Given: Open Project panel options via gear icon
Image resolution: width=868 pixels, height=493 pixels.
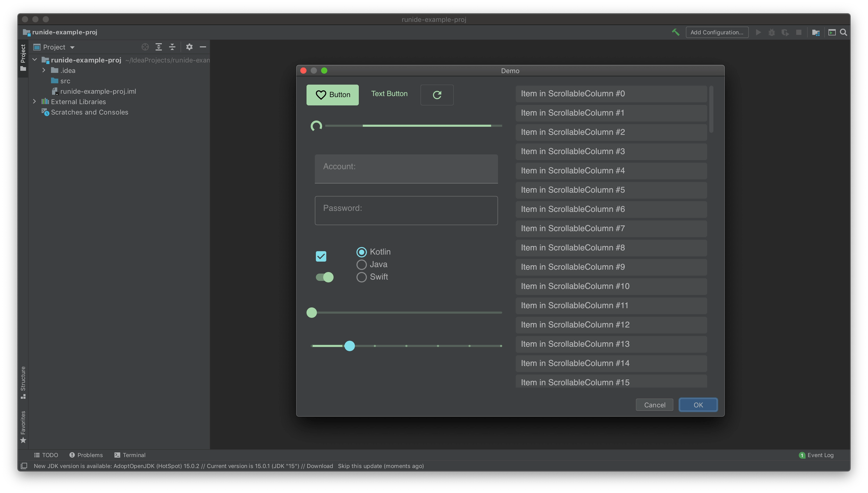Looking at the screenshot, I should click(189, 47).
